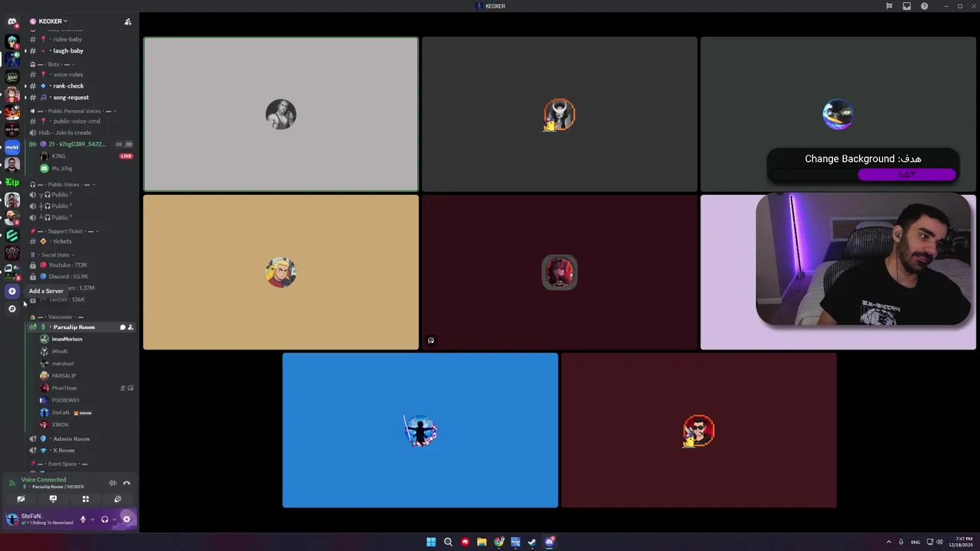The width and height of the screenshot is (980, 551).
Task: Open Windows taskbar Search
Action: [x=448, y=542]
